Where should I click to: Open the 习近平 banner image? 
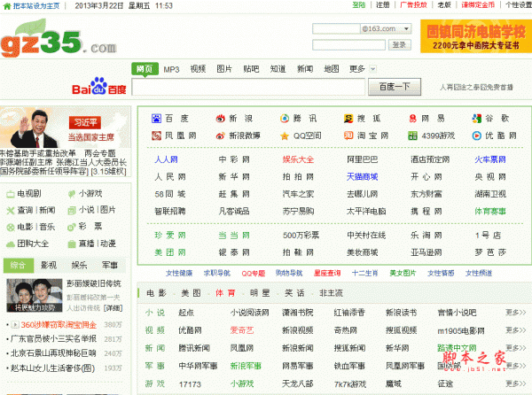pyautogui.click(x=65, y=127)
